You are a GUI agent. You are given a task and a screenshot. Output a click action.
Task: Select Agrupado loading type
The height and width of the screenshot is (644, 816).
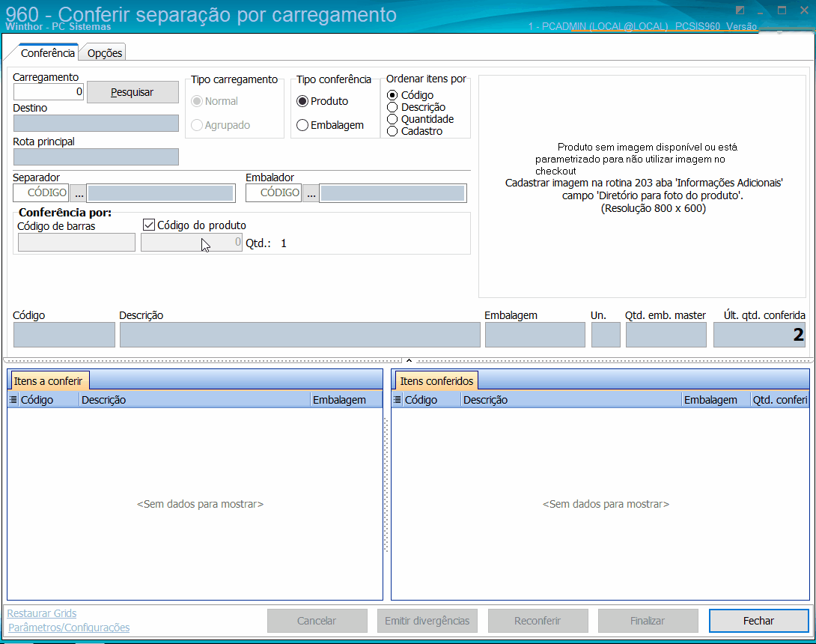(197, 125)
